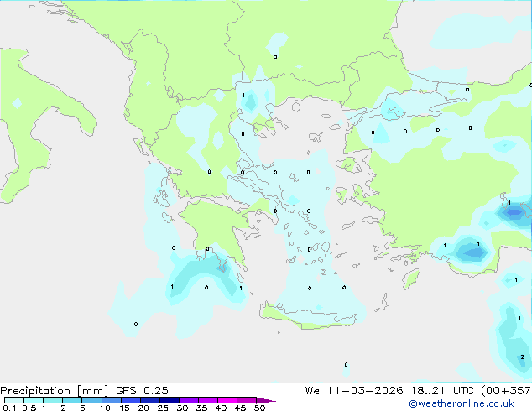This screenshot has width=532, height=411.
Task: Click the 0.1–0.5 mm legend color swatch
Action: click(x=14, y=400)
